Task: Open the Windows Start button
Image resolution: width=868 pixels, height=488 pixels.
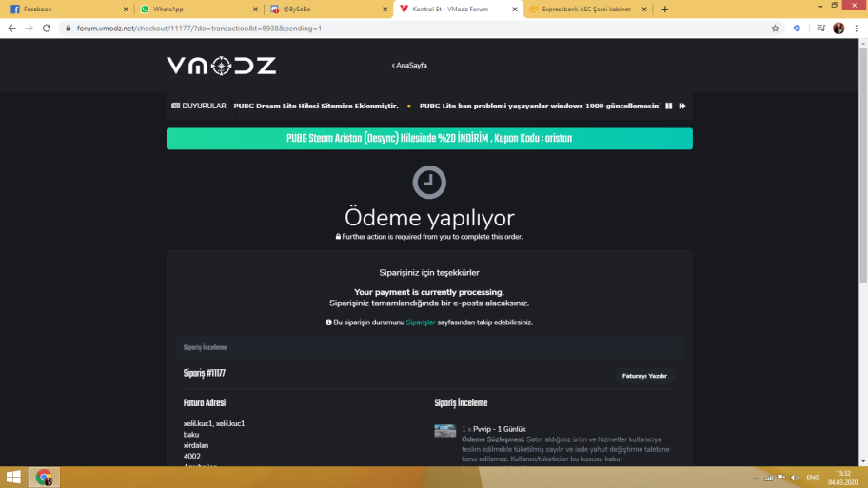Action: pyautogui.click(x=13, y=477)
